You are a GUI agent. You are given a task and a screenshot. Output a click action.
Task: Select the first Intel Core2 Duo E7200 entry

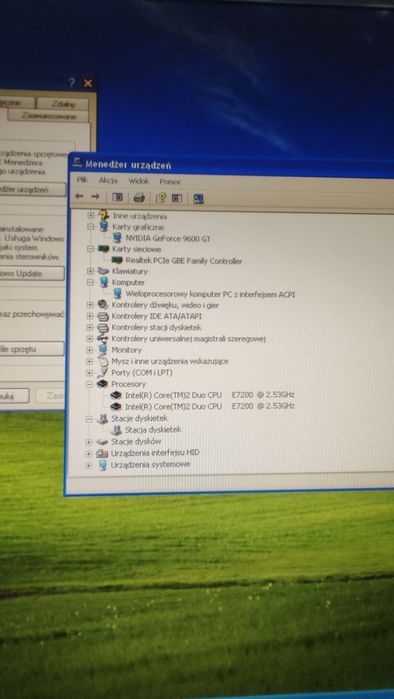coord(209,395)
